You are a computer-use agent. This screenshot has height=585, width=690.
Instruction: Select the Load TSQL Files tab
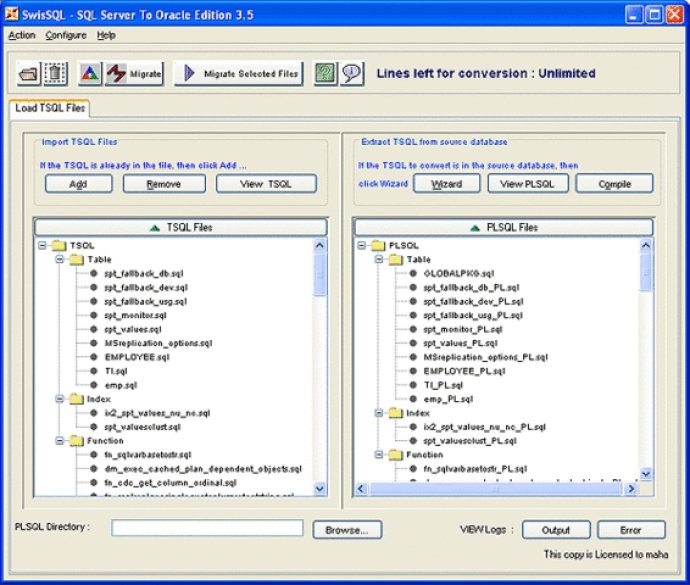coord(50,108)
